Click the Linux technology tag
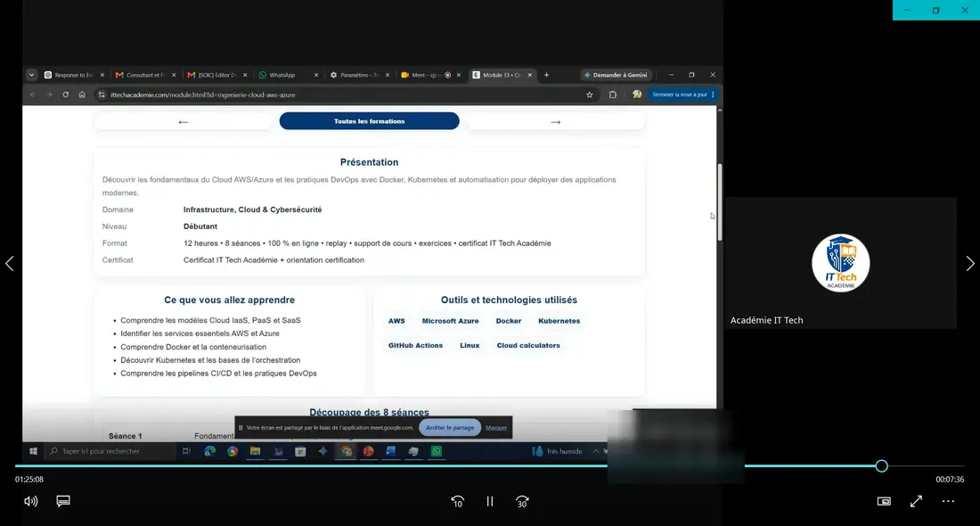 [470, 345]
